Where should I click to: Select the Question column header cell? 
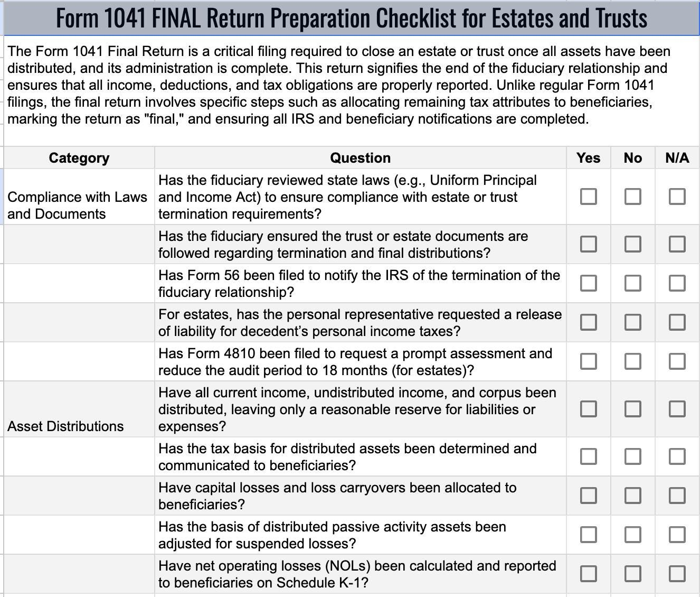pyautogui.click(x=360, y=158)
